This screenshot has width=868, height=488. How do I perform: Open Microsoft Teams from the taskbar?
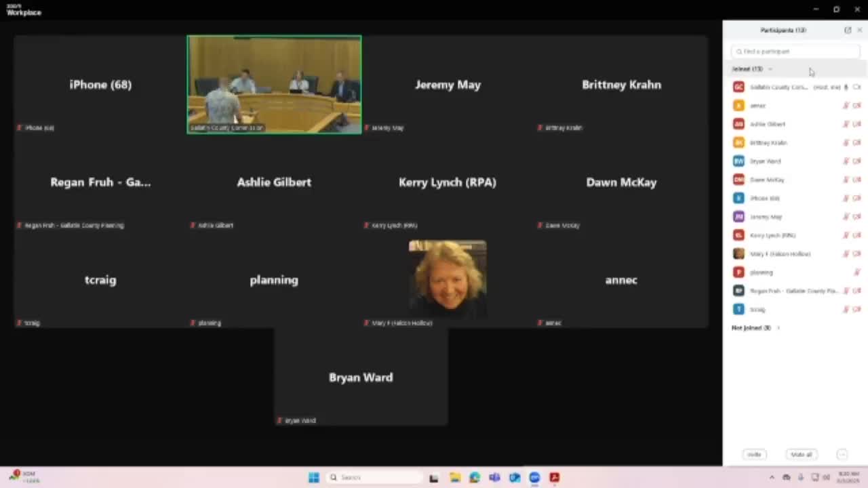pyautogui.click(x=494, y=478)
